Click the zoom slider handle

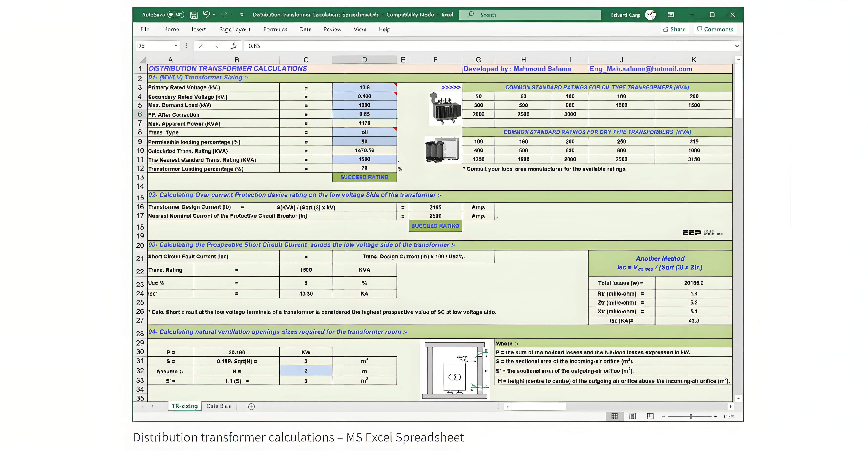(x=691, y=417)
